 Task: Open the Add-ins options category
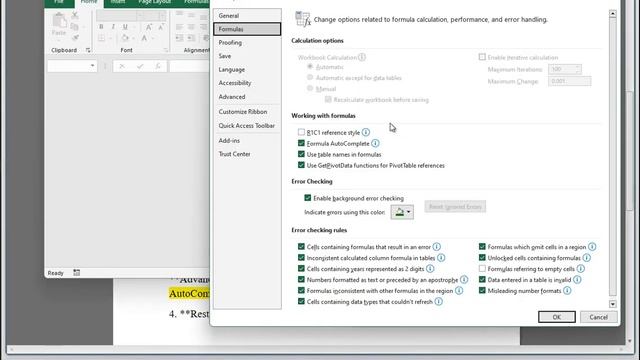247,140
